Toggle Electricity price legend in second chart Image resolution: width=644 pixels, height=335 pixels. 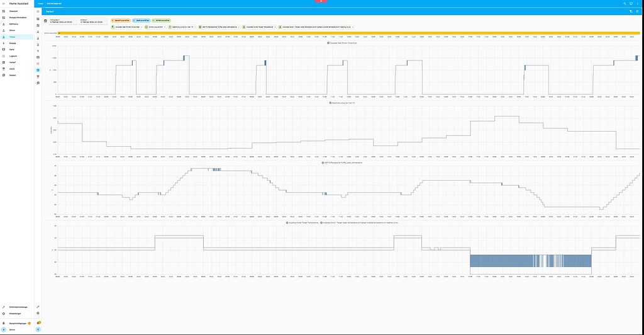342,103
